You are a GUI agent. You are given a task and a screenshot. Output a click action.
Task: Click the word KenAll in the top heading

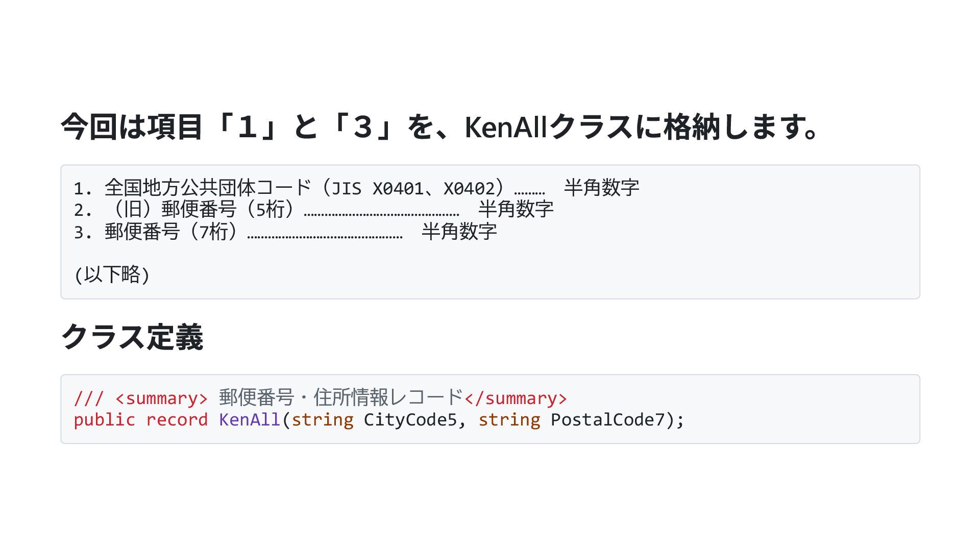pos(505,127)
